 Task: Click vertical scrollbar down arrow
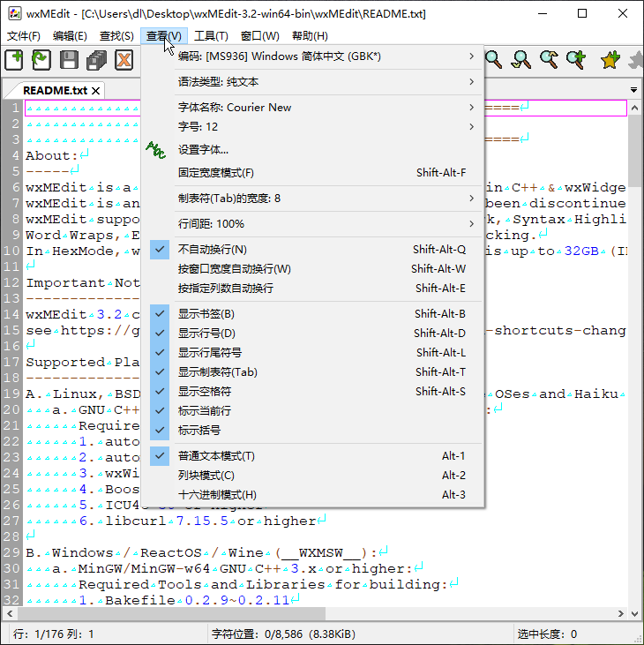[x=634, y=614]
